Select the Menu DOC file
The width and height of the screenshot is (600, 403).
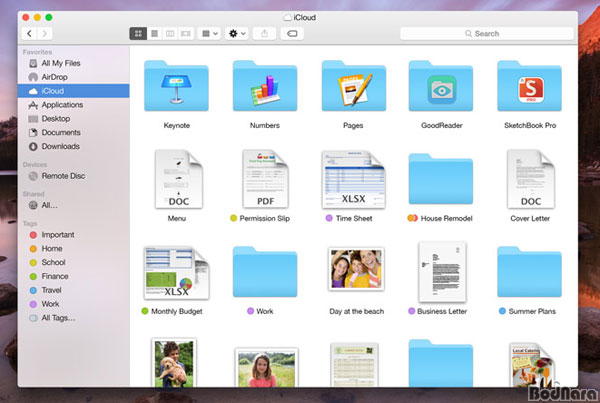click(179, 179)
